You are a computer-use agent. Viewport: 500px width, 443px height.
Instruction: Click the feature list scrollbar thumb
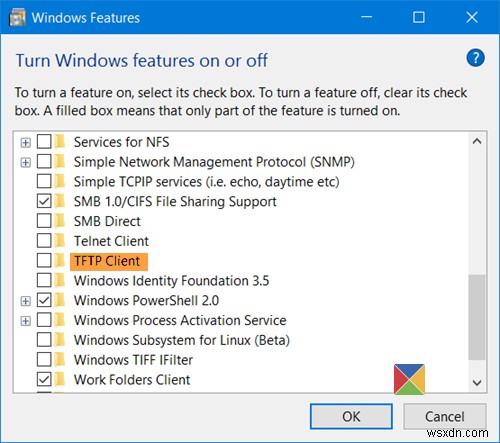point(477,317)
